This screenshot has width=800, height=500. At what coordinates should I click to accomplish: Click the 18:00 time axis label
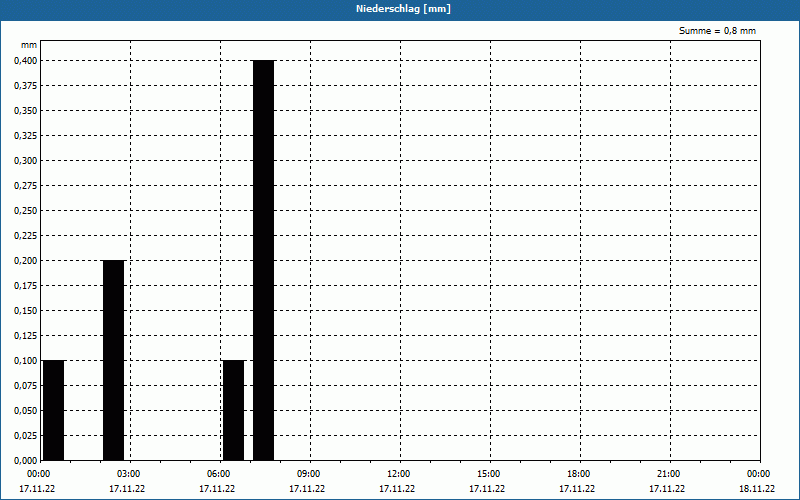click(579, 474)
